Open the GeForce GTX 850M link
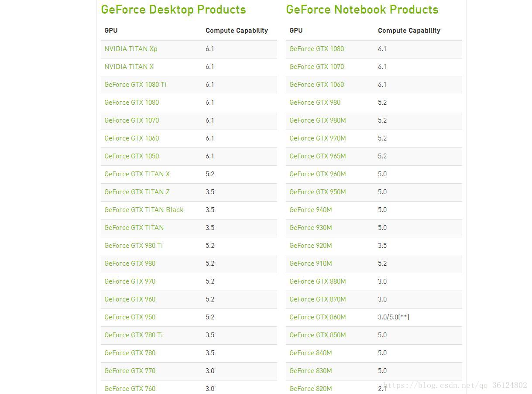The width and height of the screenshot is (532, 394). click(x=317, y=335)
